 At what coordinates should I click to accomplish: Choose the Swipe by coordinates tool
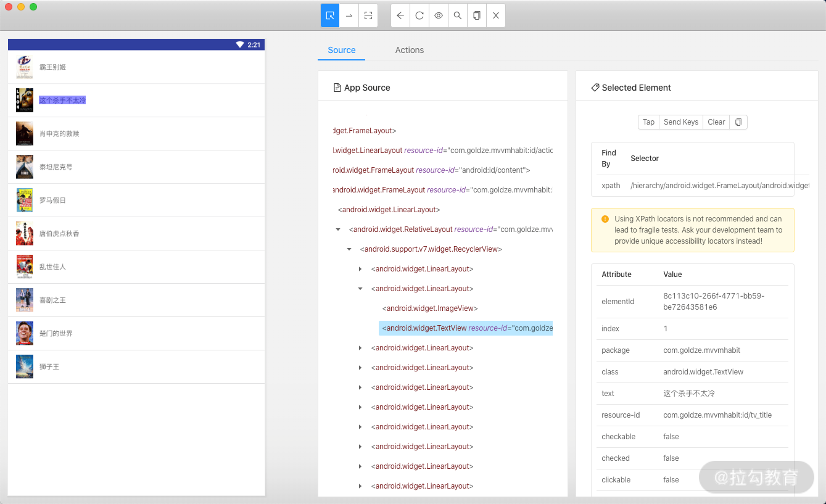coord(349,15)
